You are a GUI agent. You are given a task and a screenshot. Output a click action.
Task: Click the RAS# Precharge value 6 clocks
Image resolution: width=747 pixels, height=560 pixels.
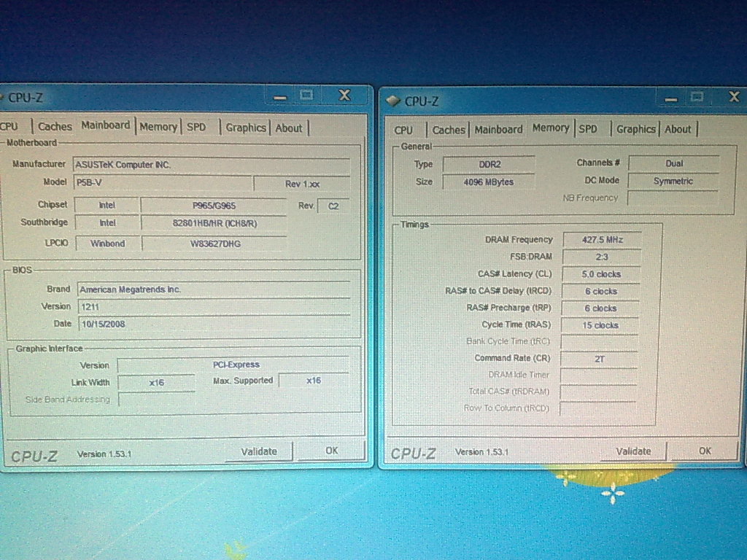click(x=600, y=308)
